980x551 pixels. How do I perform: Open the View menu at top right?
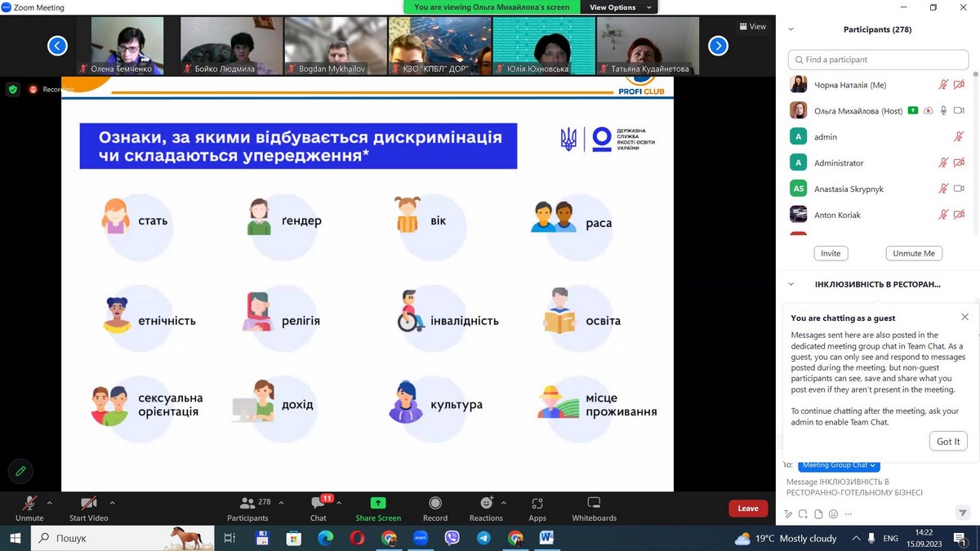[x=752, y=26]
